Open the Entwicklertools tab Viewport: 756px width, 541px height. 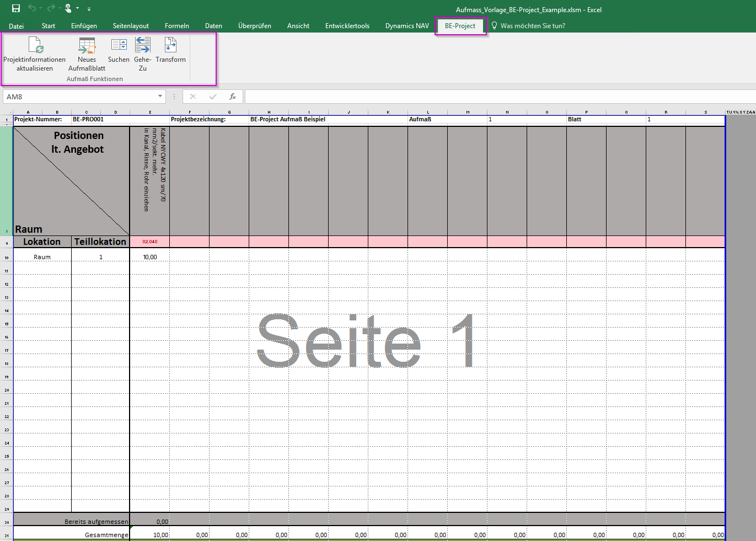coord(347,26)
